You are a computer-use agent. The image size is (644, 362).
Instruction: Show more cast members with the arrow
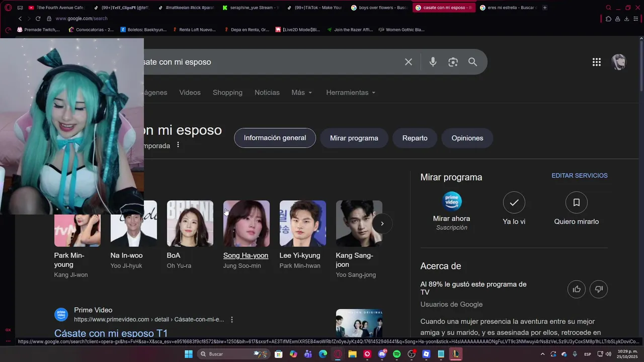click(382, 223)
